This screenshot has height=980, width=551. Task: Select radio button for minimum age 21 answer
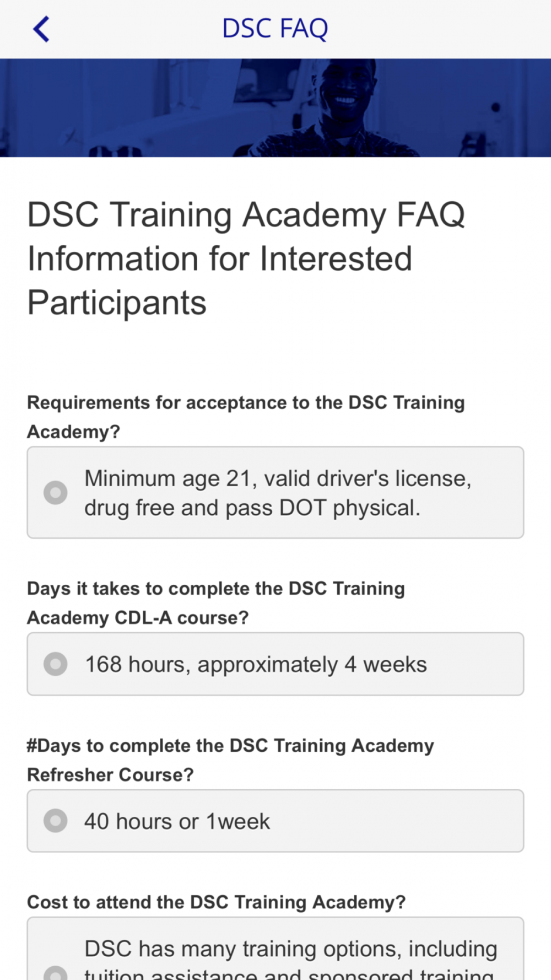(56, 492)
